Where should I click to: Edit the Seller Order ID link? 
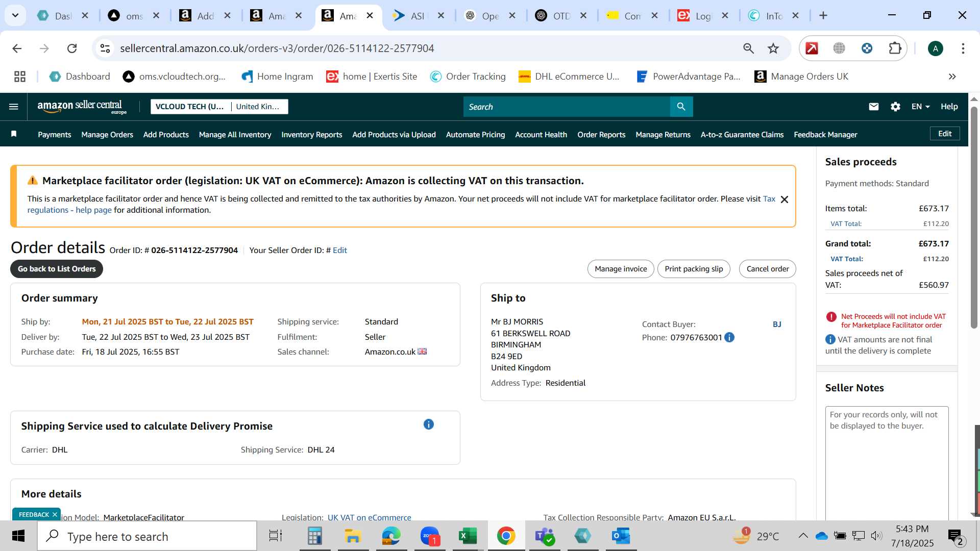[340, 251]
